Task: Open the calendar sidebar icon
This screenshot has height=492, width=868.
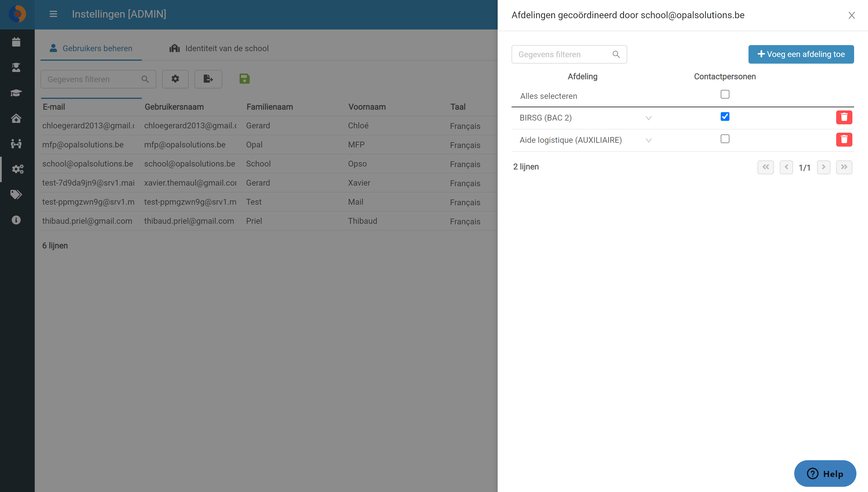Action: tap(16, 42)
